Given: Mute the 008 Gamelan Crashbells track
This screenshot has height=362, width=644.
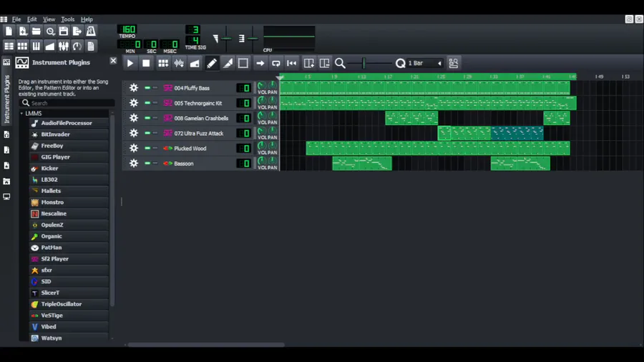Looking at the screenshot, I should [147, 118].
